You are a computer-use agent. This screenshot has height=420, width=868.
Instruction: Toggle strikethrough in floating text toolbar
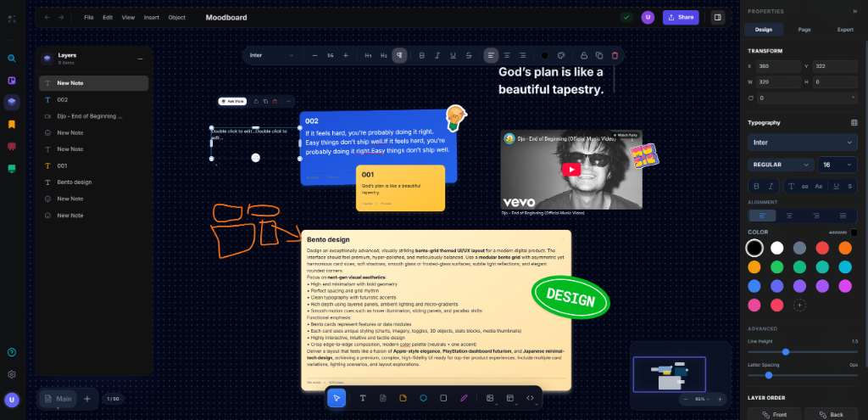point(469,55)
